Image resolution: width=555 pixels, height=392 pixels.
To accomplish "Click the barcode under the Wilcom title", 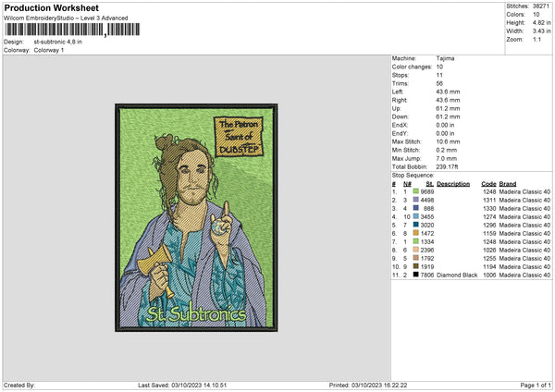I will pos(72,30).
